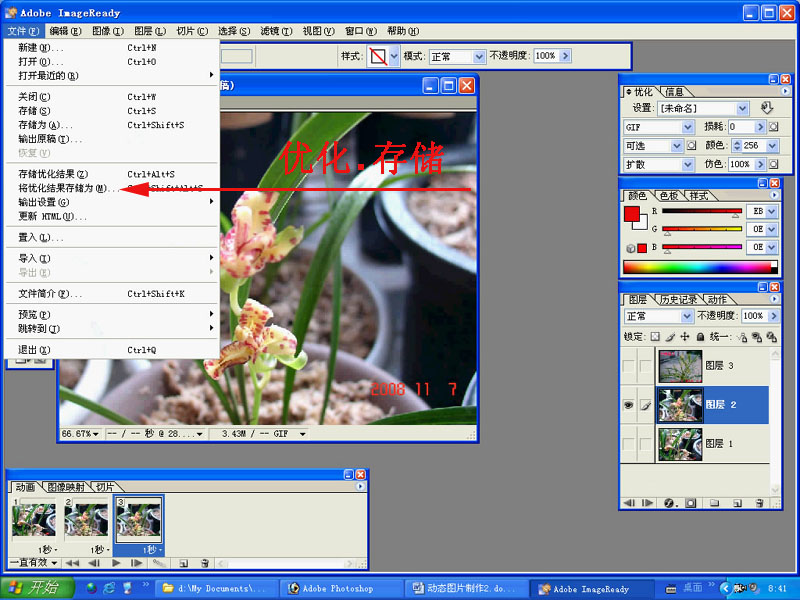Click add layer mask icon in Layers panel
800x600 pixels.
690,503
